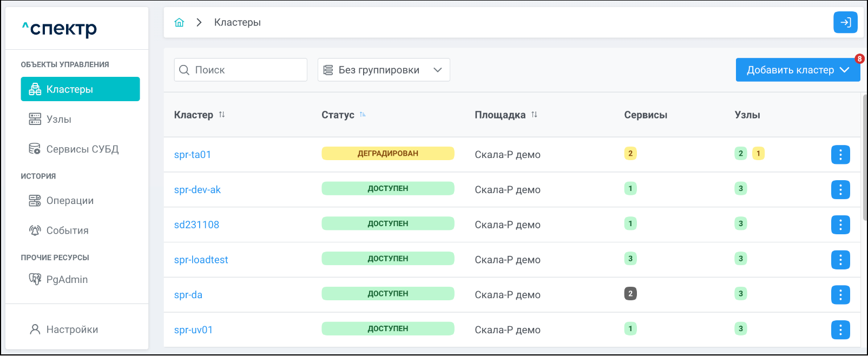Screen dimensions: 868x356
Task: Open the three-dot menu for spr-ta01
Action: (x=840, y=155)
